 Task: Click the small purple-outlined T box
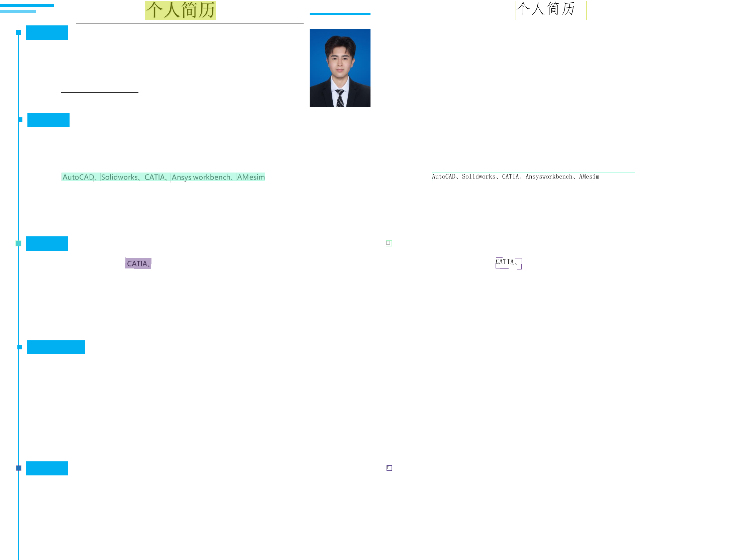click(x=389, y=468)
